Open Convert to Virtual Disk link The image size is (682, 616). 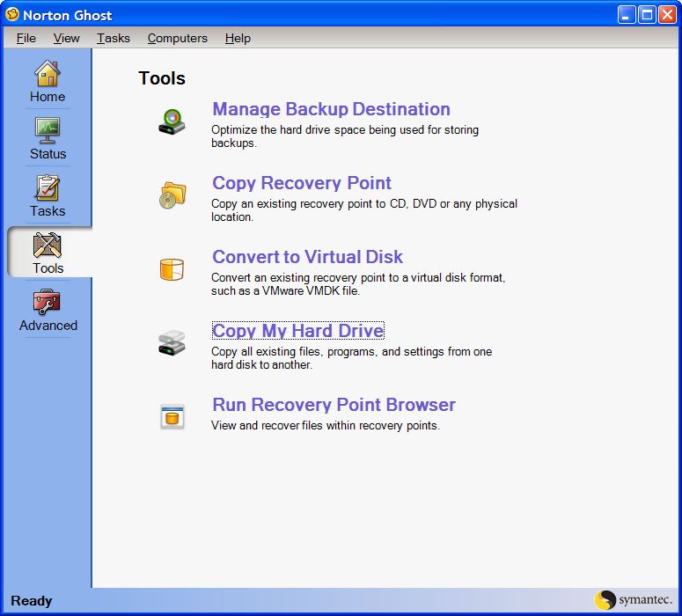coord(307,257)
